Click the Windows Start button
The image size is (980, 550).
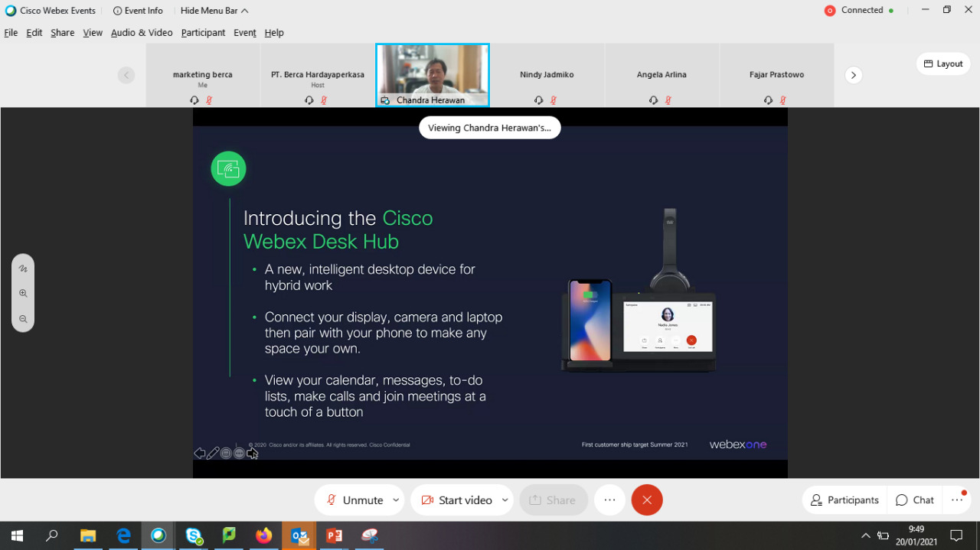(x=17, y=535)
